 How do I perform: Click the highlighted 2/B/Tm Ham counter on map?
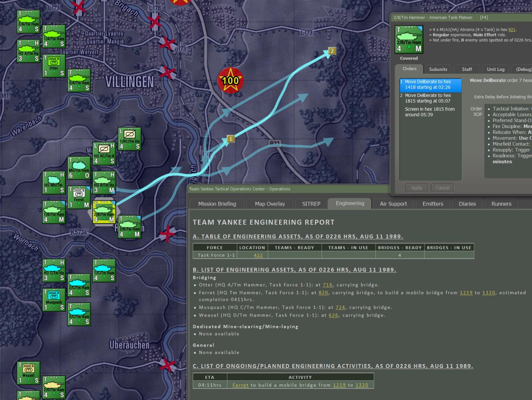pos(104,212)
